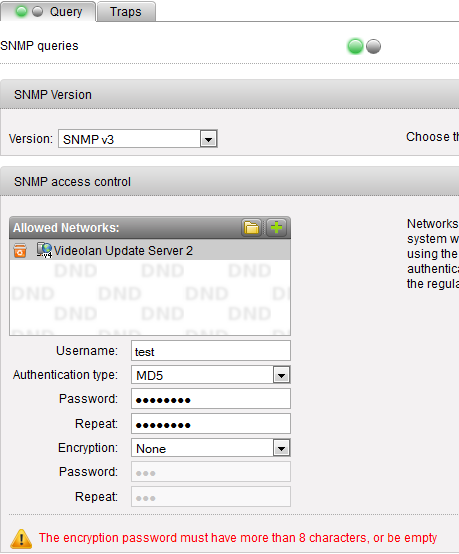Click the disabled encryption Password field
Viewport: 459px width, 554px height.
point(211,472)
